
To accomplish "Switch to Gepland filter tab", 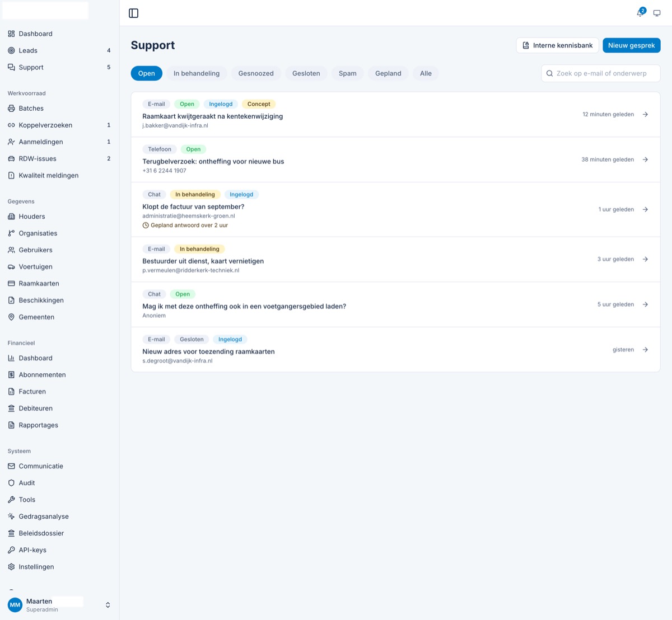I will point(388,73).
